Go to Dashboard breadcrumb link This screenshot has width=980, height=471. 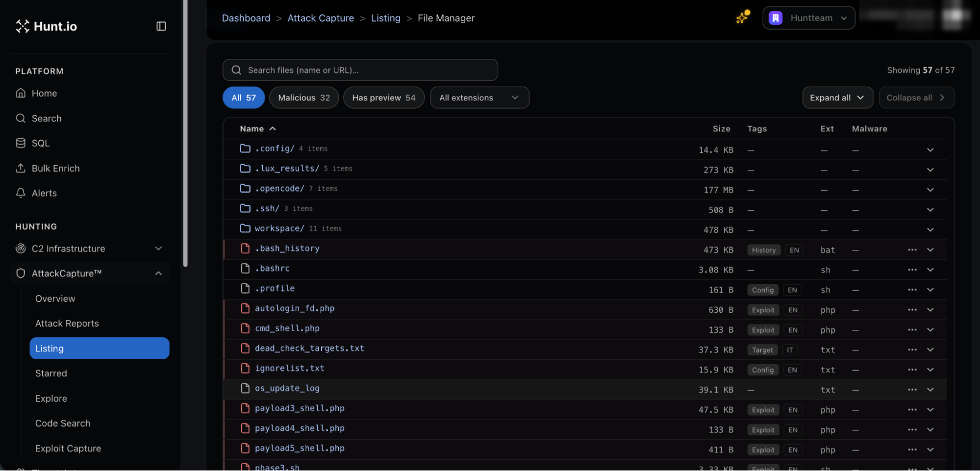pyautogui.click(x=246, y=18)
